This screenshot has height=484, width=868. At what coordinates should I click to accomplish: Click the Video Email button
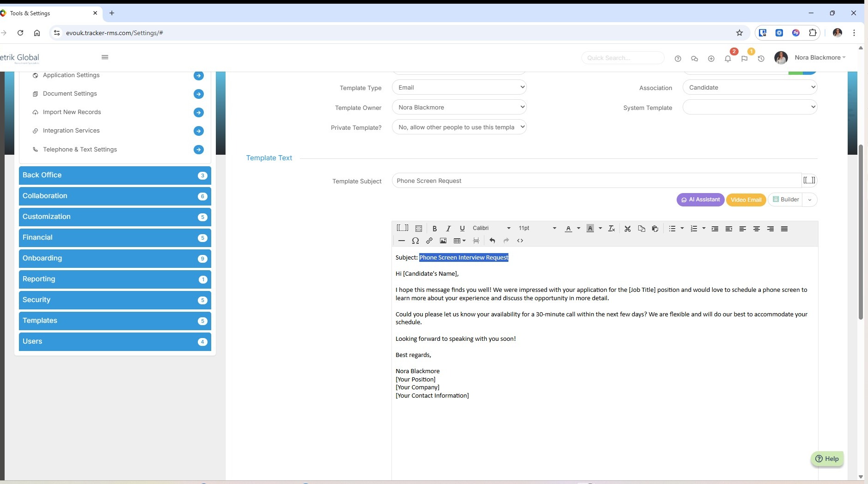(746, 200)
